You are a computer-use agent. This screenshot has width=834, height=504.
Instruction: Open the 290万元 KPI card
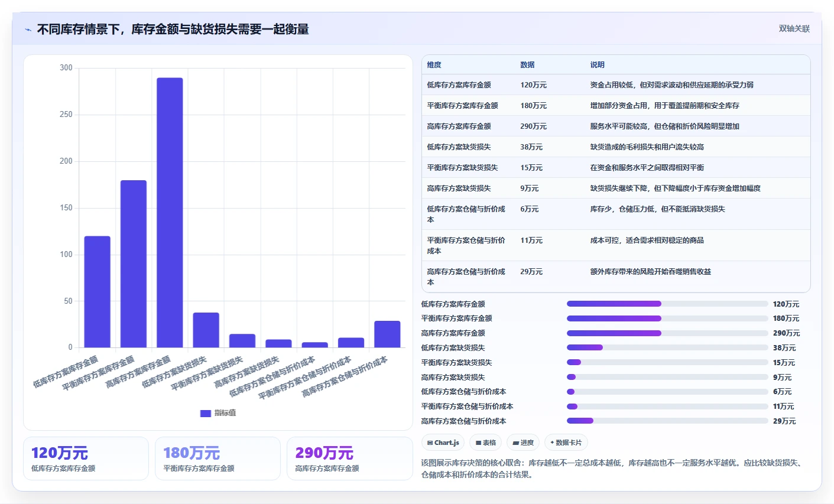(349, 459)
